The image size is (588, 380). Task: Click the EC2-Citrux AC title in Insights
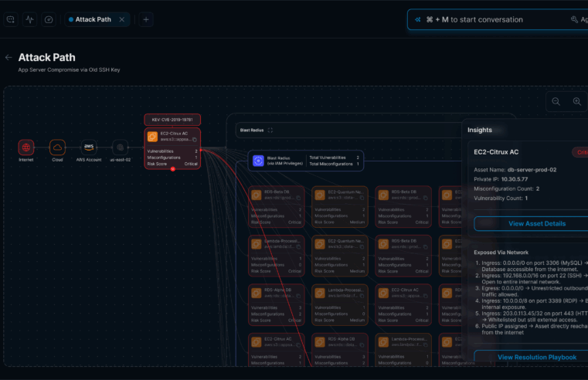tap(496, 152)
